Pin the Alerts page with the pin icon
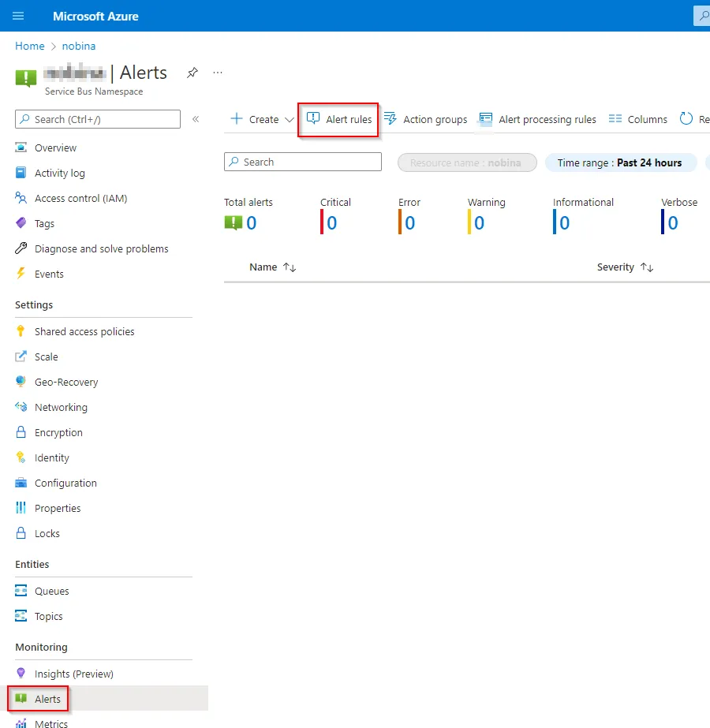This screenshot has height=728, width=710. 192,73
